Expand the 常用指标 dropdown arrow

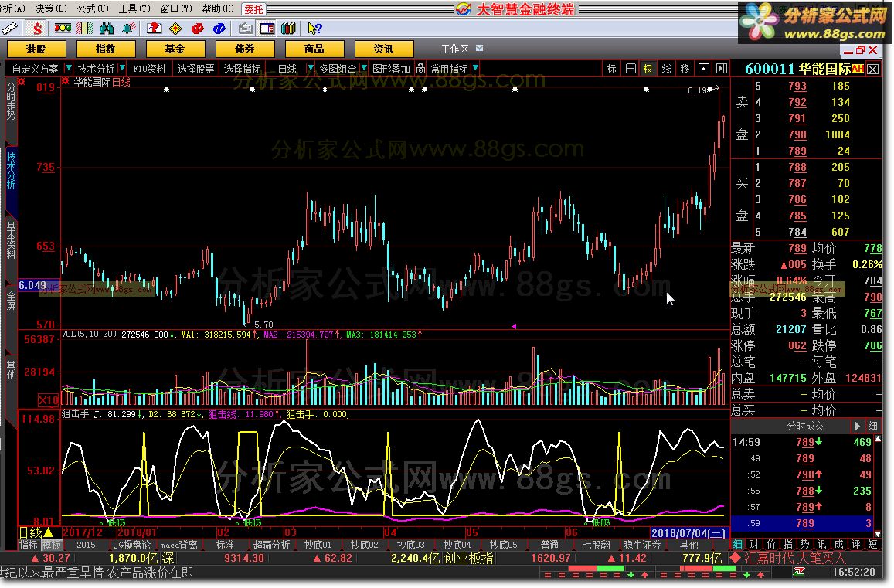pyautogui.click(x=475, y=69)
